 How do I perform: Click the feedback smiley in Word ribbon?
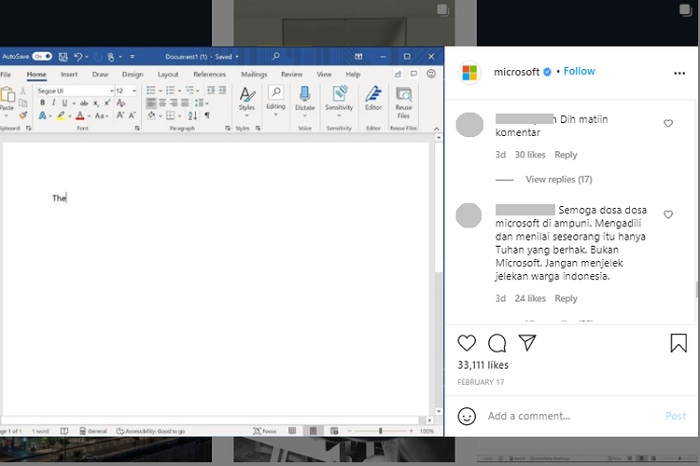431,74
